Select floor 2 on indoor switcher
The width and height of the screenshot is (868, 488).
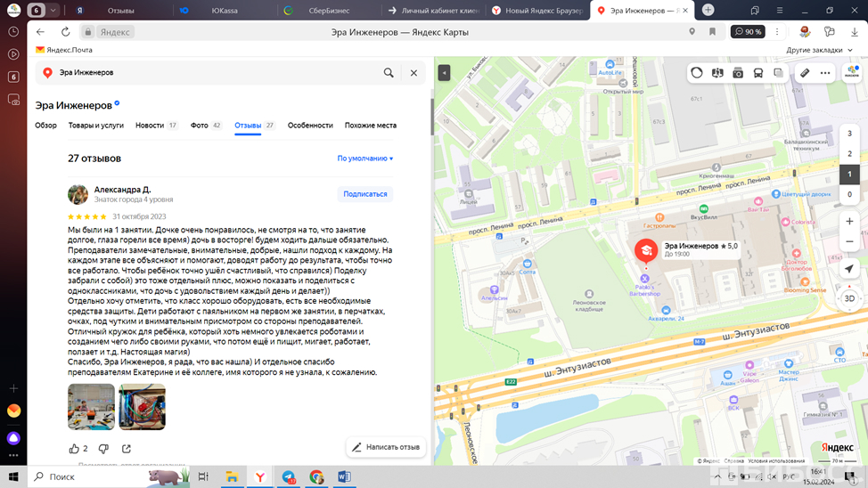tap(849, 154)
